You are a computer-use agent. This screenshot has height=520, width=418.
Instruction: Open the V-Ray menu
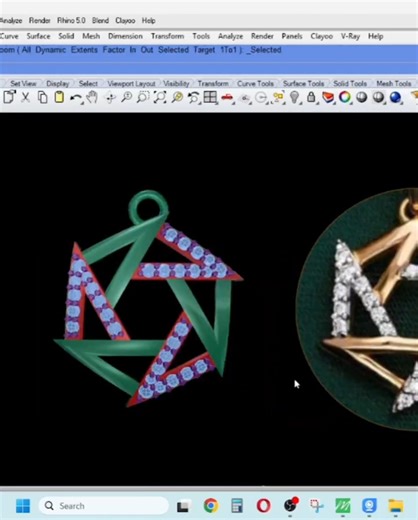pyautogui.click(x=350, y=36)
